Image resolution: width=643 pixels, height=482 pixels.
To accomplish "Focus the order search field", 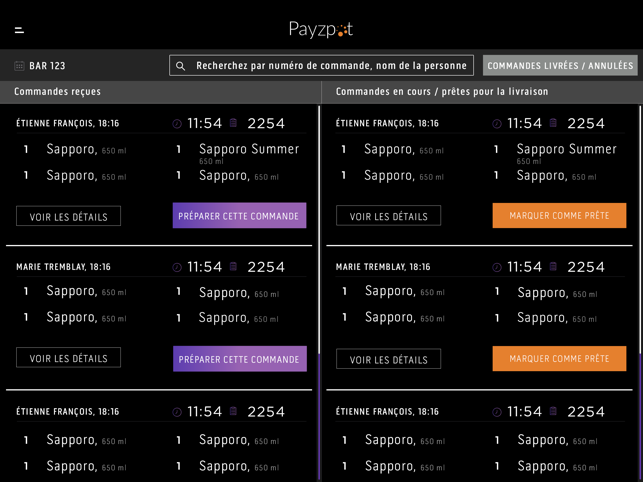I will tap(321, 66).
